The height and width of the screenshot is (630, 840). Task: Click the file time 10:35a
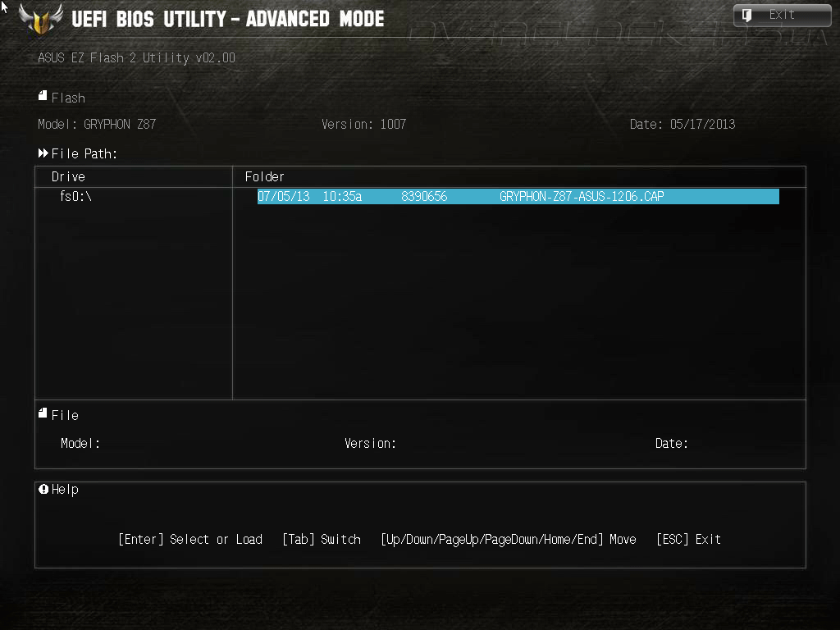click(342, 196)
